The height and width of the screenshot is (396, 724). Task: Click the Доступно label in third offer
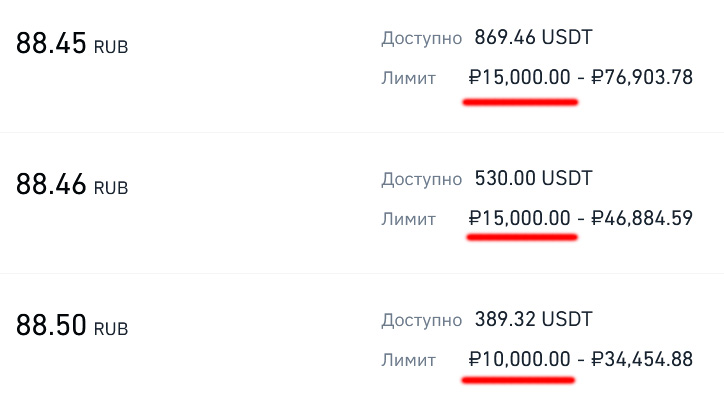point(422,320)
